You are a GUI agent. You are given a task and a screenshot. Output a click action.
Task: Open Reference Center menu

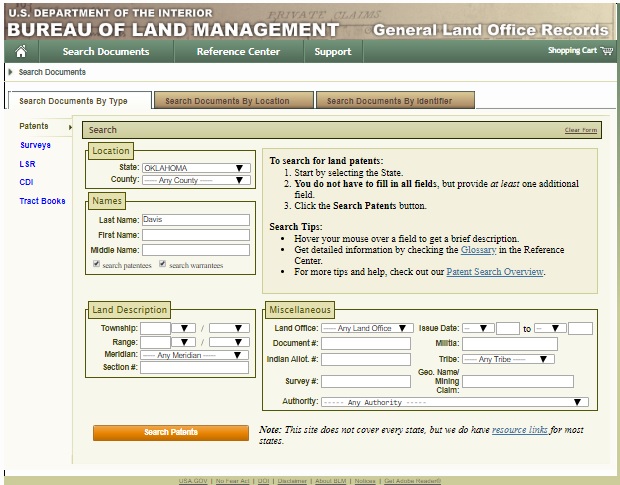[x=238, y=51]
